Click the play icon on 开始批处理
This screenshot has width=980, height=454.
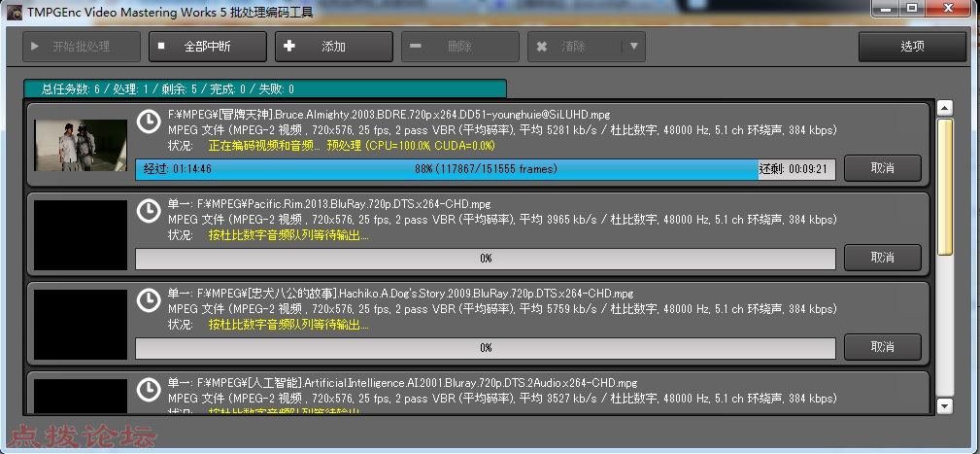pyautogui.click(x=35, y=47)
